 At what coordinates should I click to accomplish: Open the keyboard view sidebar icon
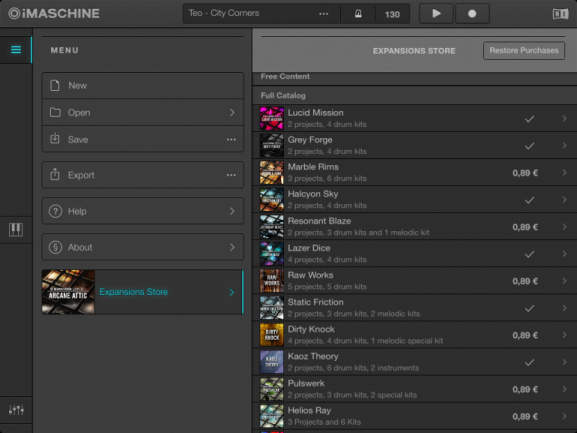(16, 230)
